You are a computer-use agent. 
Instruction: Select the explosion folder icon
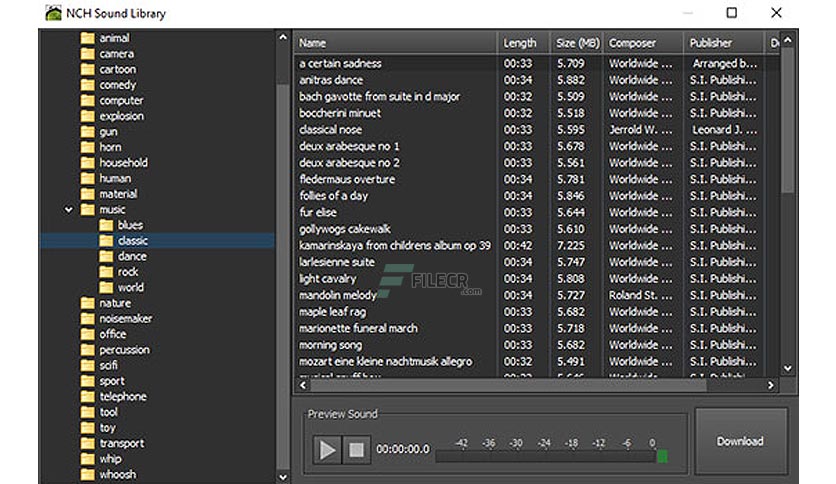coord(87,116)
